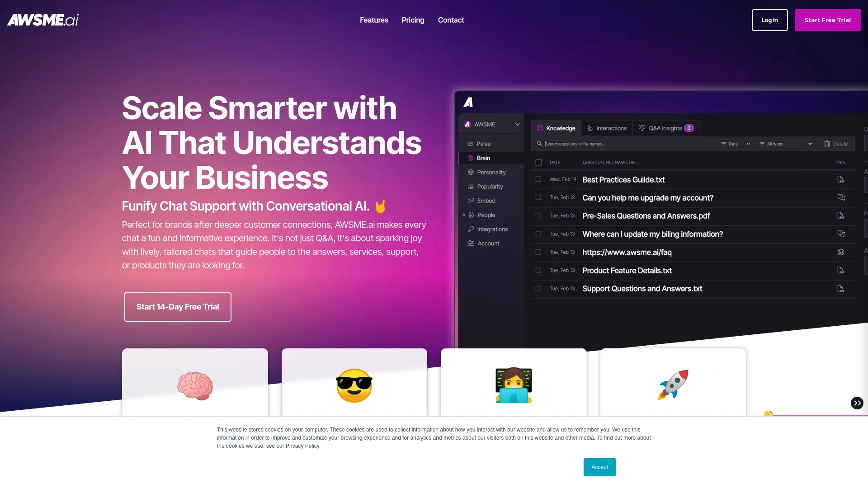Click the Log in button

[769, 20]
